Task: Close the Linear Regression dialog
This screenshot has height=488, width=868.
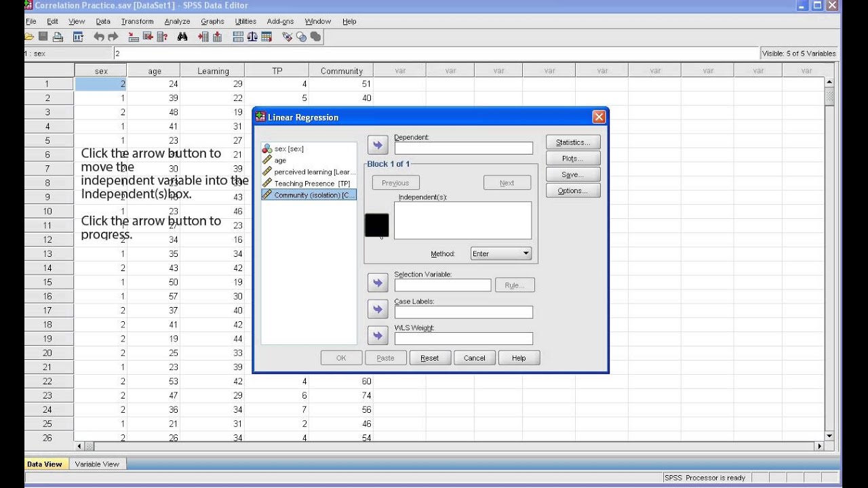Action: tap(599, 117)
